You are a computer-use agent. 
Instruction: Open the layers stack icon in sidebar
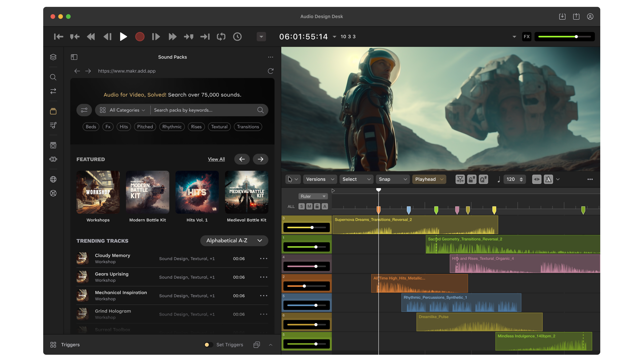pyautogui.click(x=53, y=57)
